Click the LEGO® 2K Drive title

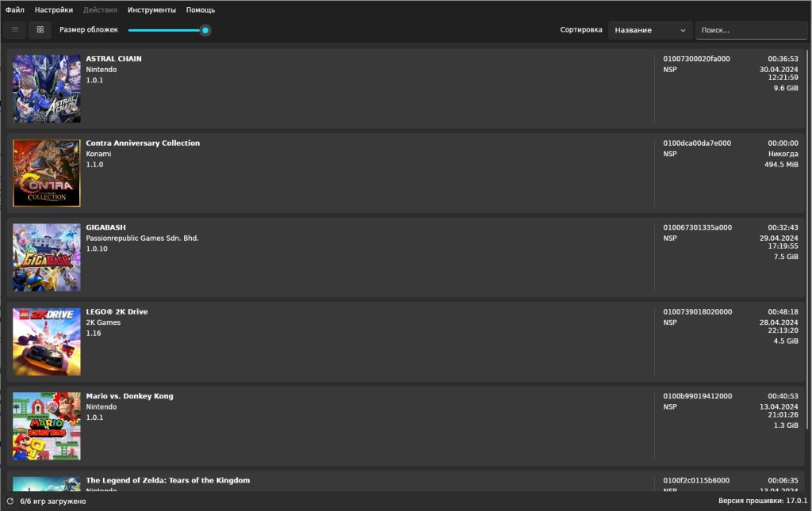point(117,312)
